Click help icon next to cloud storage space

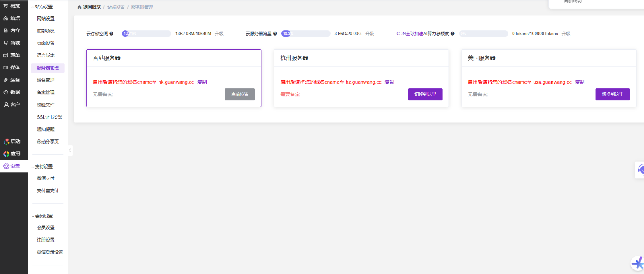[111, 34]
